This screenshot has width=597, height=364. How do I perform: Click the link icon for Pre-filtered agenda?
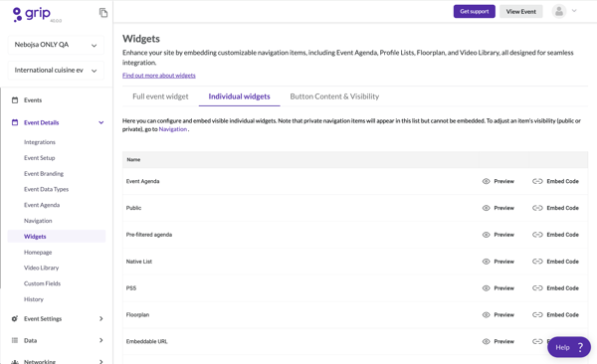537,235
